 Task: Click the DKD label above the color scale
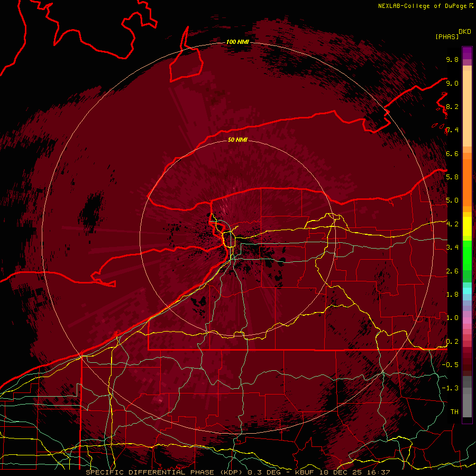[465, 32]
